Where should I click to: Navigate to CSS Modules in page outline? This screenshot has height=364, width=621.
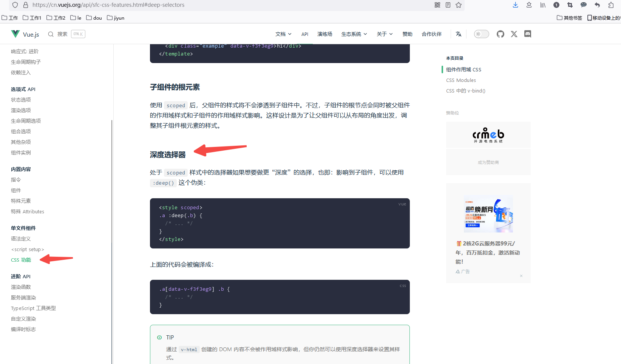(x=461, y=80)
